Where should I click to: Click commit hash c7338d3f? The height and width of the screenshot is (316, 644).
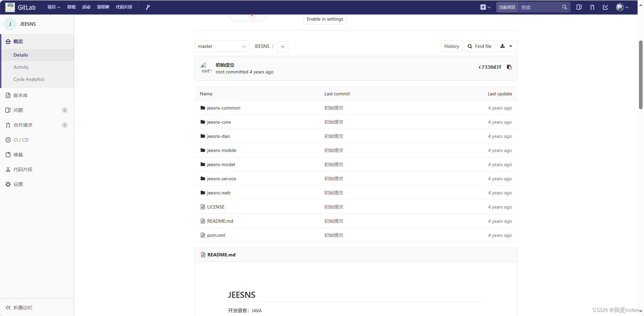[x=490, y=67]
